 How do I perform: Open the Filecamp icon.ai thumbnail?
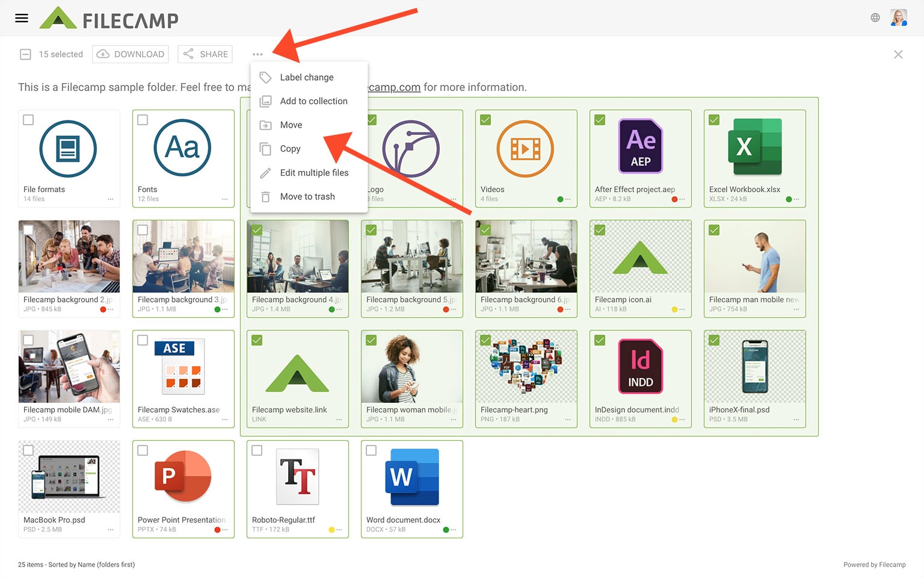point(641,256)
